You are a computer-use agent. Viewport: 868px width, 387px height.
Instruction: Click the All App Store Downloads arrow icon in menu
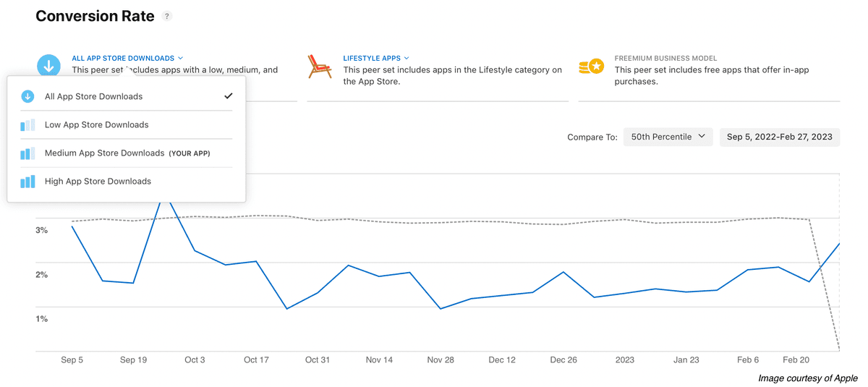pos(27,96)
